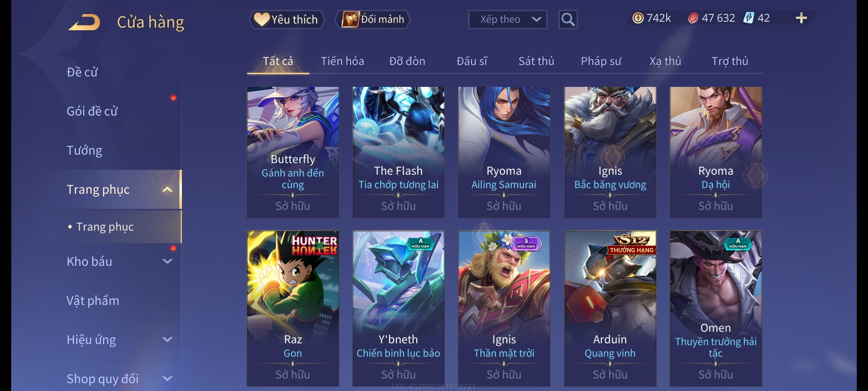Tap the plus icon to add currency
The image size is (868, 391).
(801, 18)
